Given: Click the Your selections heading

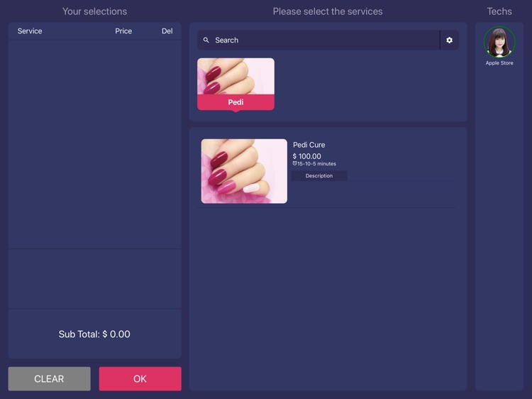Looking at the screenshot, I should [x=94, y=11].
